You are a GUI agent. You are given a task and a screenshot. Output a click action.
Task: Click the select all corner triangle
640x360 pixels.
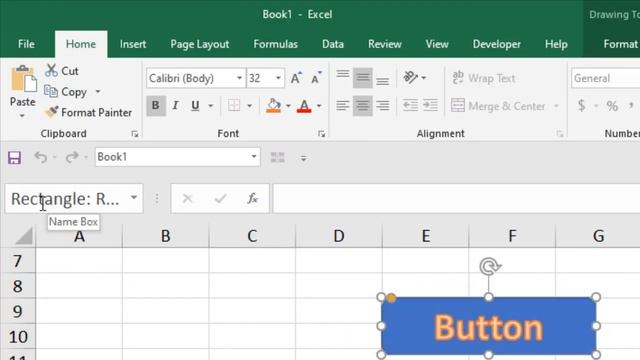pyautogui.click(x=24, y=236)
